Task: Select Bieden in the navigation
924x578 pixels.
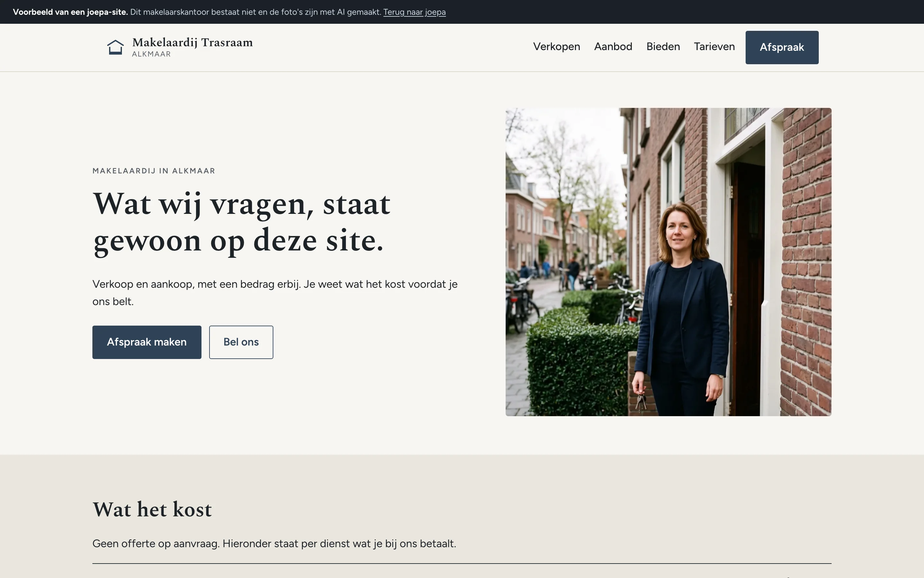Action: pyautogui.click(x=663, y=47)
